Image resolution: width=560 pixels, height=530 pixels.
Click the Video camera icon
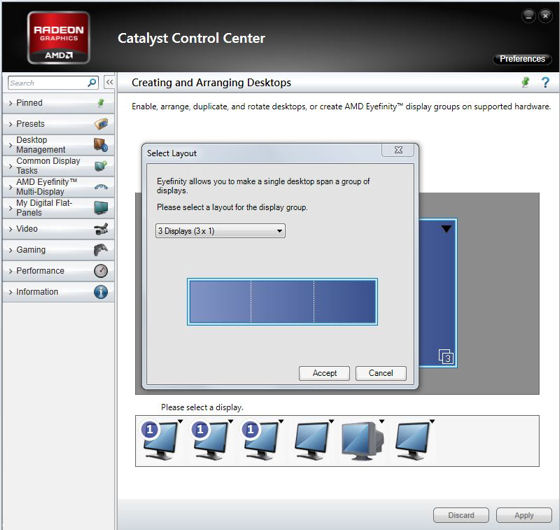point(101,229)
